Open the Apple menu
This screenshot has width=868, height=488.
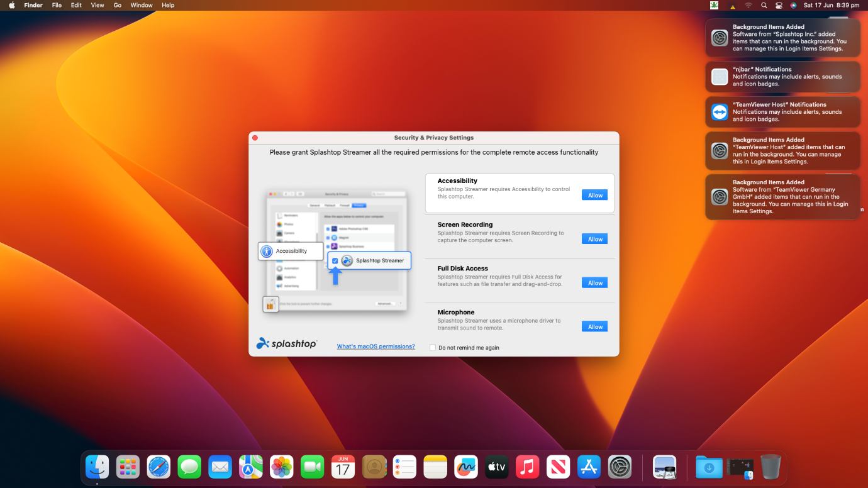(x=11, y=5)
